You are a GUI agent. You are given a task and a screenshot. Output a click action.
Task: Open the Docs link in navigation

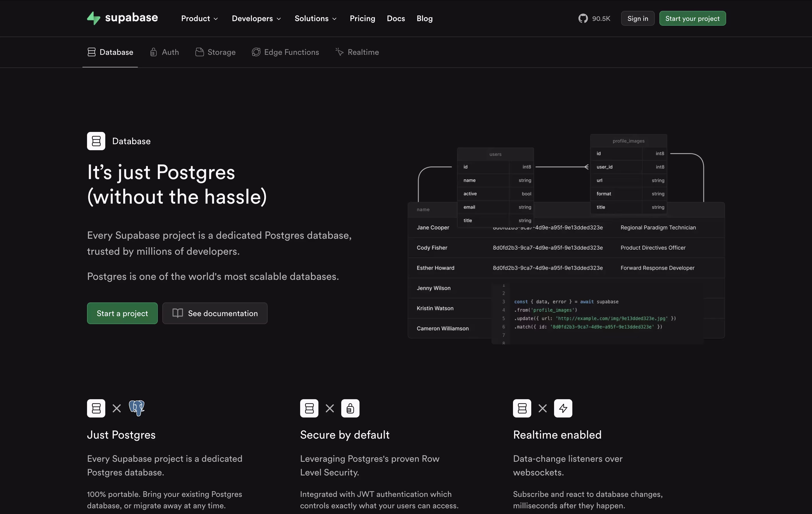[x=396, y=19]
